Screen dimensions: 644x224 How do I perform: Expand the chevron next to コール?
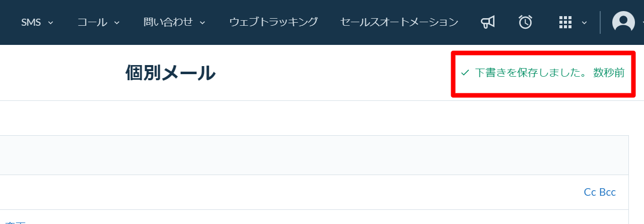[117, 23]
